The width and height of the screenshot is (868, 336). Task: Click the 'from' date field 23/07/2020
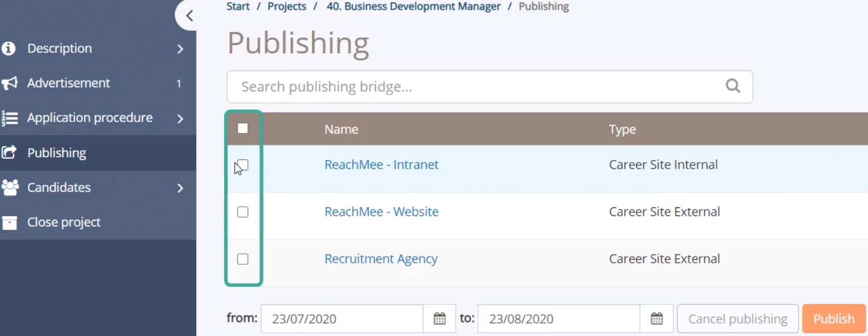coord(342,318)
